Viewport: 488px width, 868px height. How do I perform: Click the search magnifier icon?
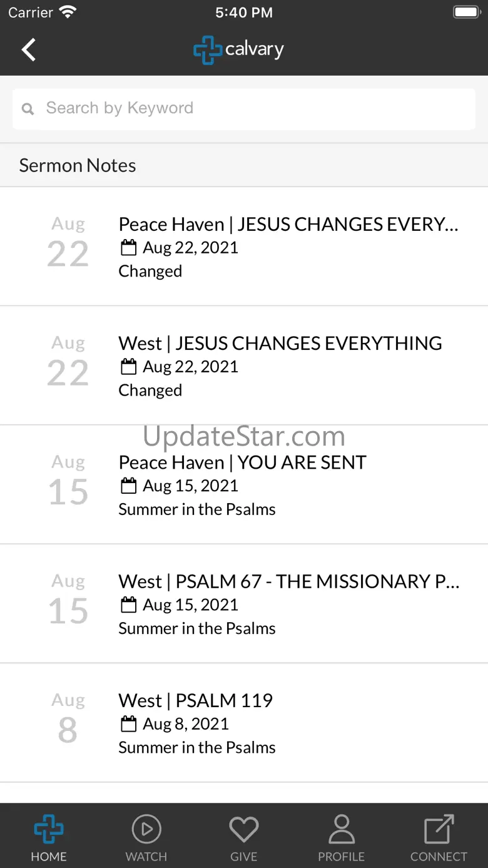pyautogui.click(x=28, y=109)
